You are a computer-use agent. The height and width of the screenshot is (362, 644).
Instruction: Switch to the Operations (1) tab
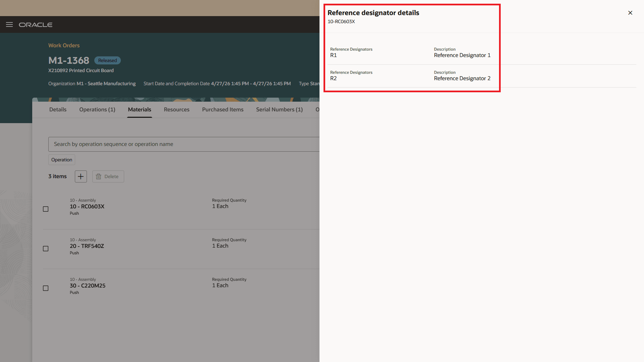[97, 109]
